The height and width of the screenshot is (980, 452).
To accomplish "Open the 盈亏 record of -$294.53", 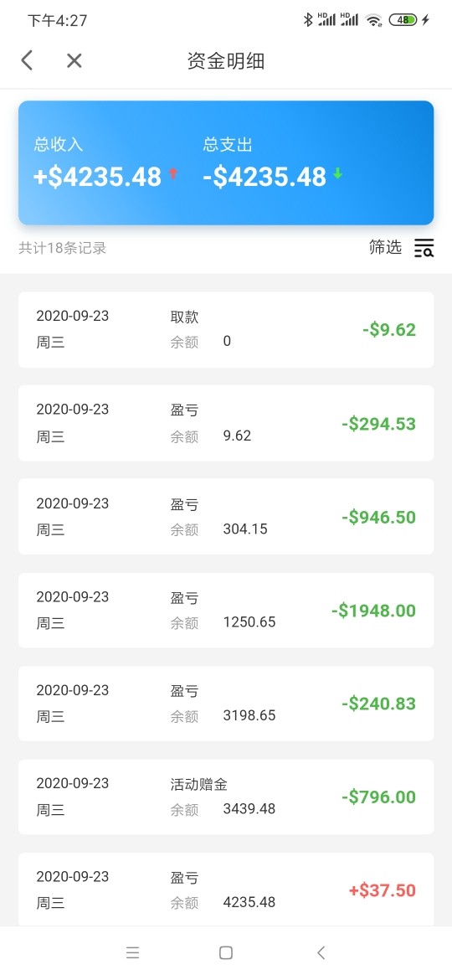I will point(226,423).
